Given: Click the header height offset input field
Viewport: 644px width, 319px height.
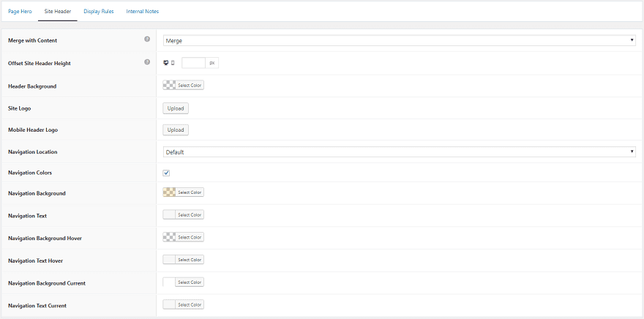Looking at the screenshot, I should [193, 63].
